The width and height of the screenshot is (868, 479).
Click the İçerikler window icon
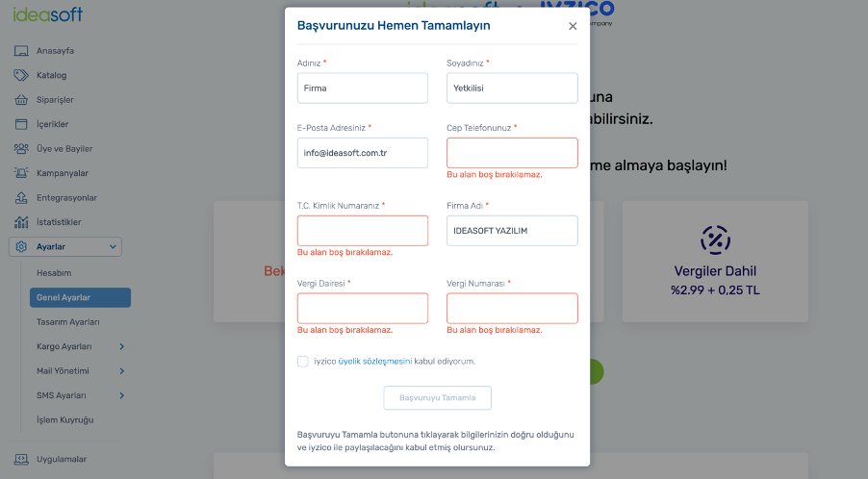(x=21, y=124)
